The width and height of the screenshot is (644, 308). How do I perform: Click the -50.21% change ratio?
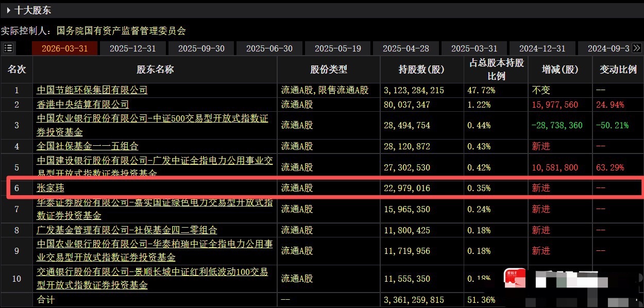(x=612, y=125)
